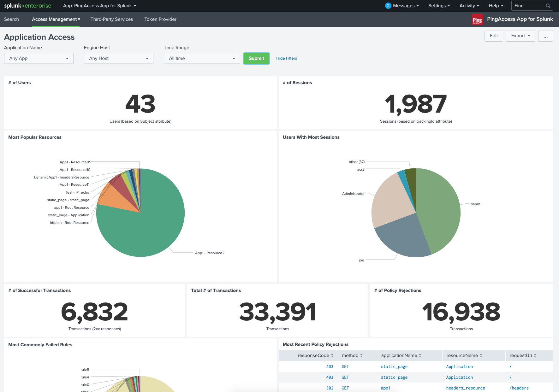Click the 'headers_resource' table cell

point(466,388)
